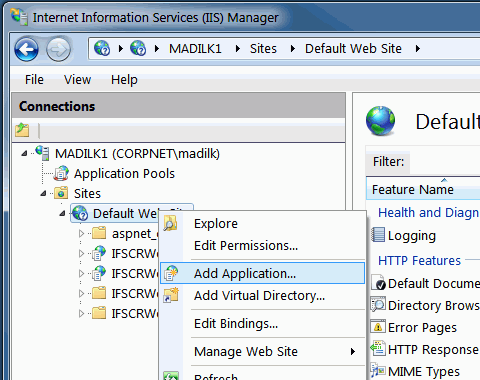
Task: Open the dropdown arrow after Sites breadcrumb
Action: pos(293,49)
